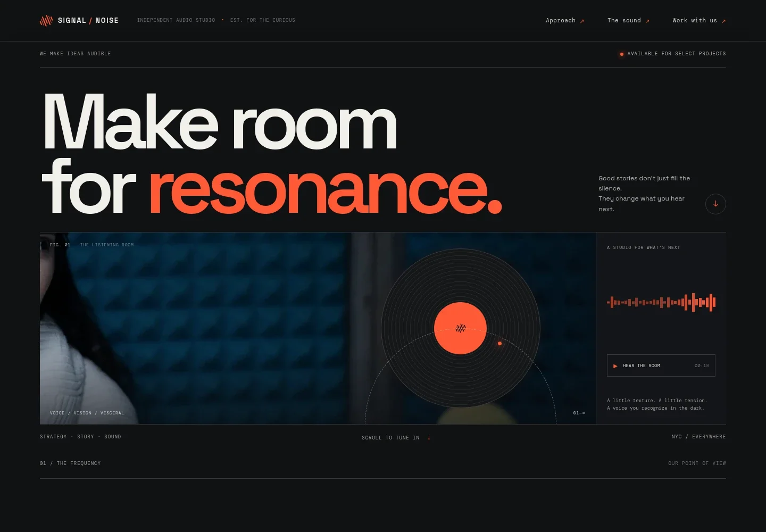Click the Available for Select Projects text

pyautogui.click(x=677, y=54)
